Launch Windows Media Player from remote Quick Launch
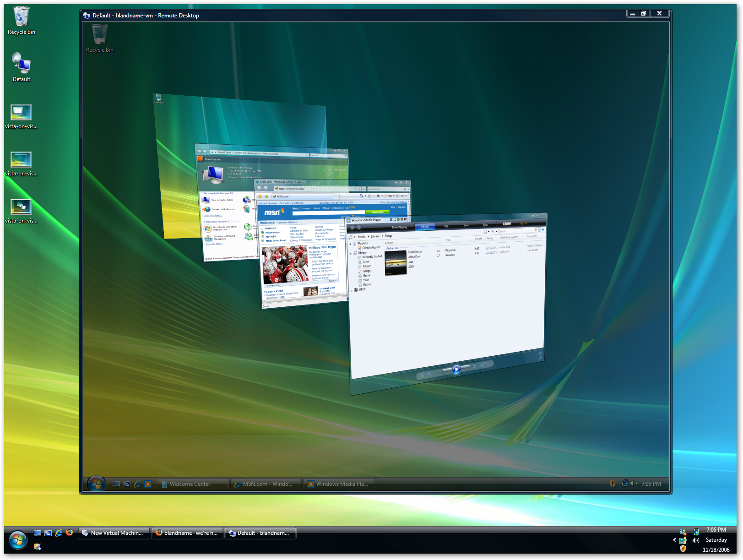Viewport: 743px width, 560px height. (x=148, y=484)
